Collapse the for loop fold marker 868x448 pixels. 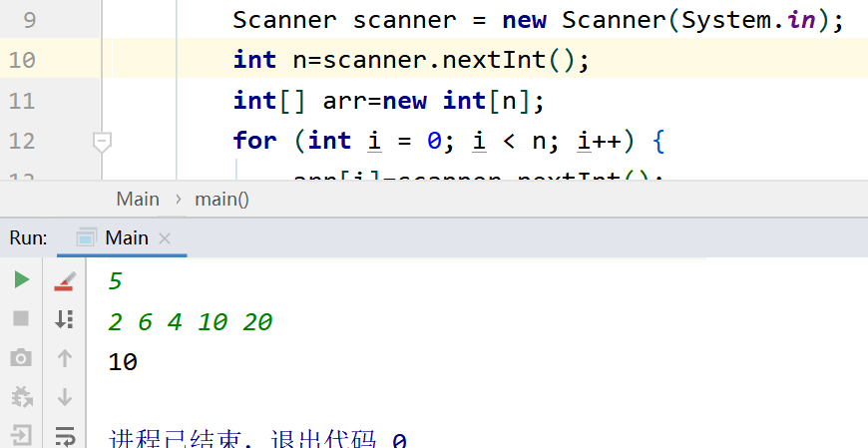(x=102, y=142)
